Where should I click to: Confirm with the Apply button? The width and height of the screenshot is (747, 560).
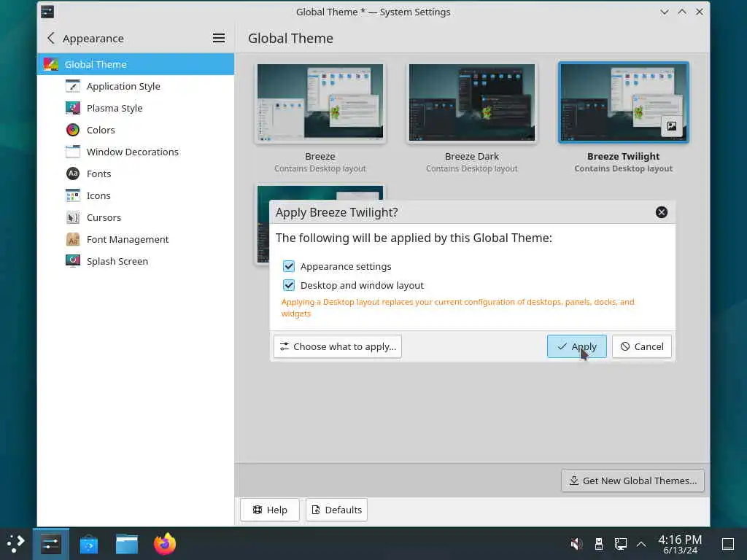coord(577,346)
